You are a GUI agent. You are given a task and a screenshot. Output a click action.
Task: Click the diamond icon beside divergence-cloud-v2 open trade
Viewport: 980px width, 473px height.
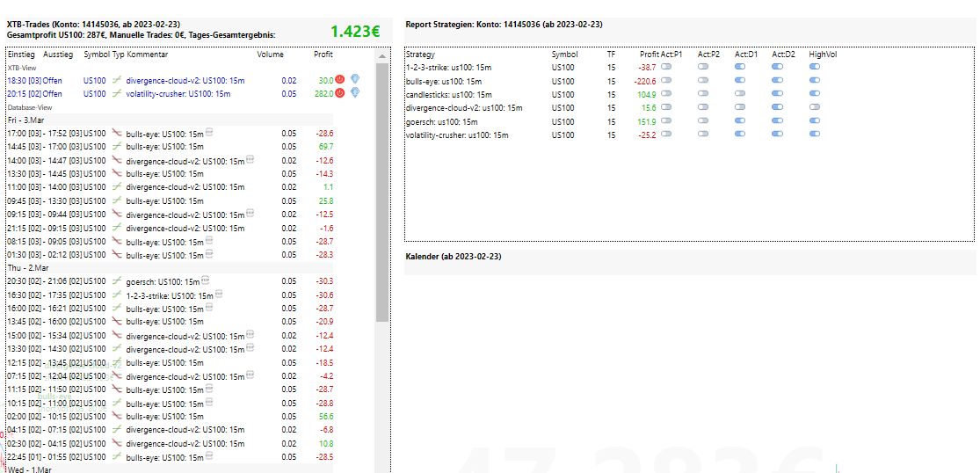355,79
